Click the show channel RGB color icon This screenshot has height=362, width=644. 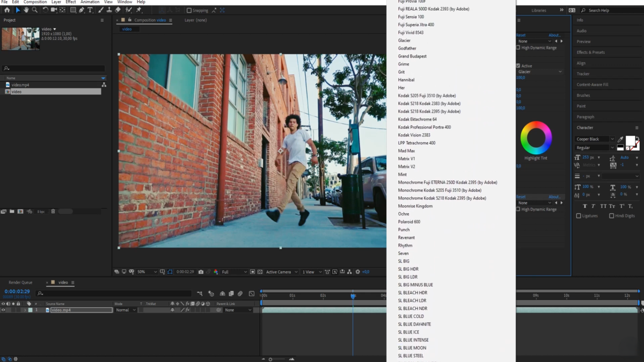216,272
